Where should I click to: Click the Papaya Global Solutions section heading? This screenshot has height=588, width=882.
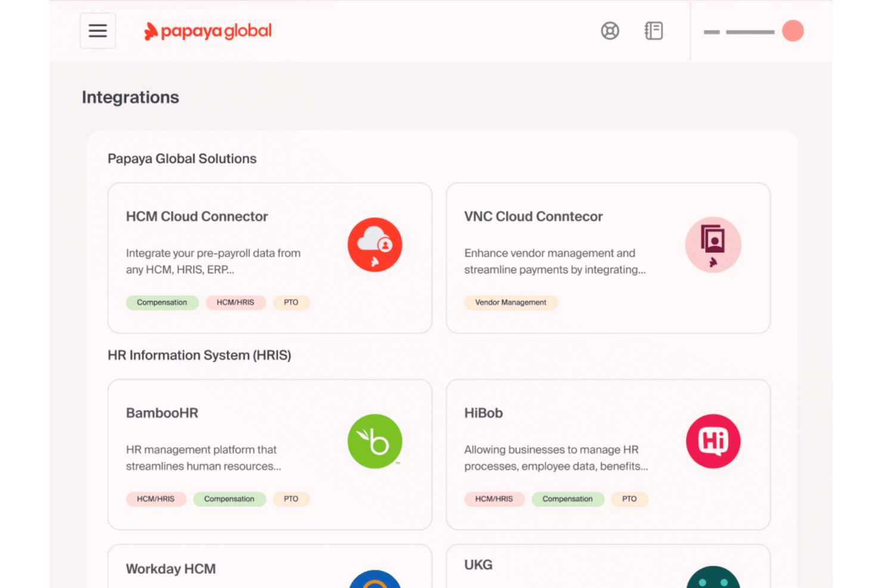[182, 158]
